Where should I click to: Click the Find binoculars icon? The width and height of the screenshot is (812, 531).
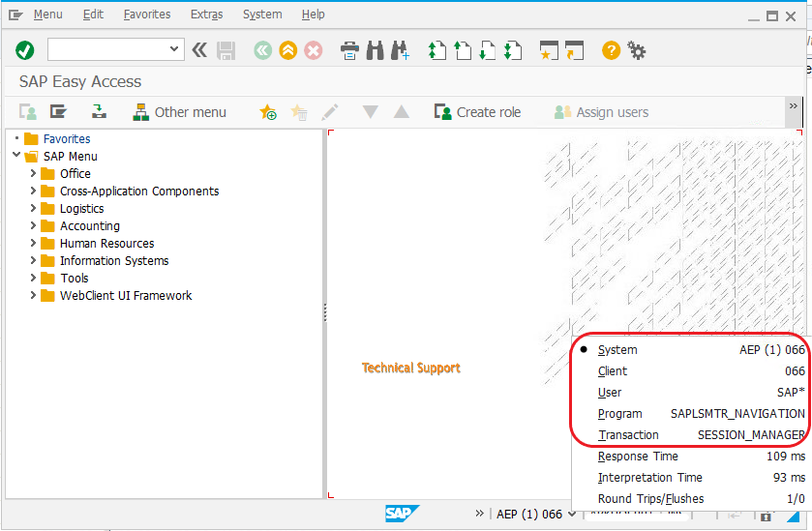(375, 50)
